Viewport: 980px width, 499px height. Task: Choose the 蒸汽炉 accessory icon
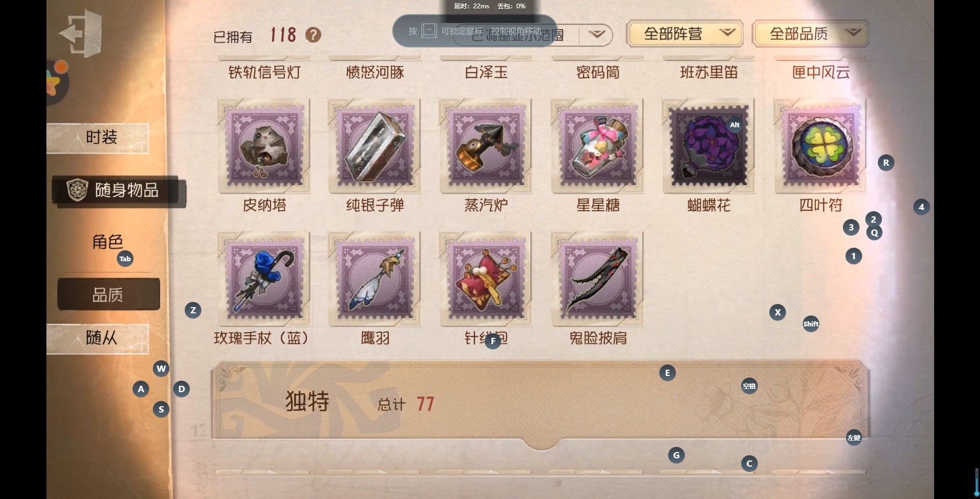coord(486,146)
